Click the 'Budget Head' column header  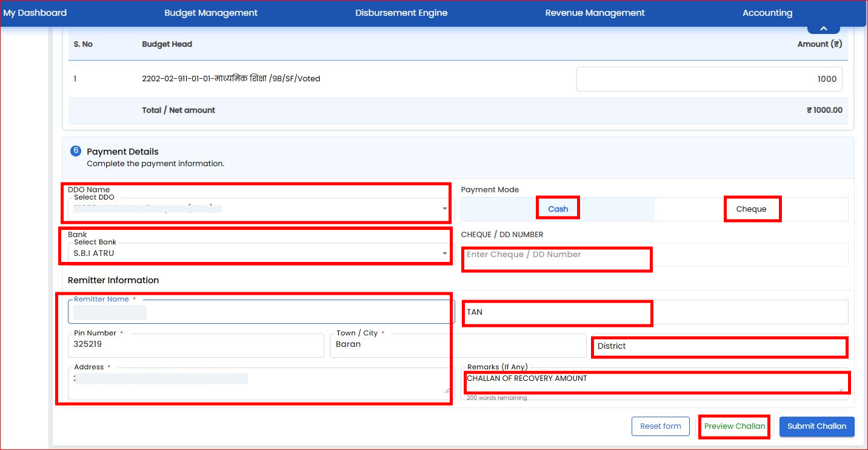pos(167,44)
